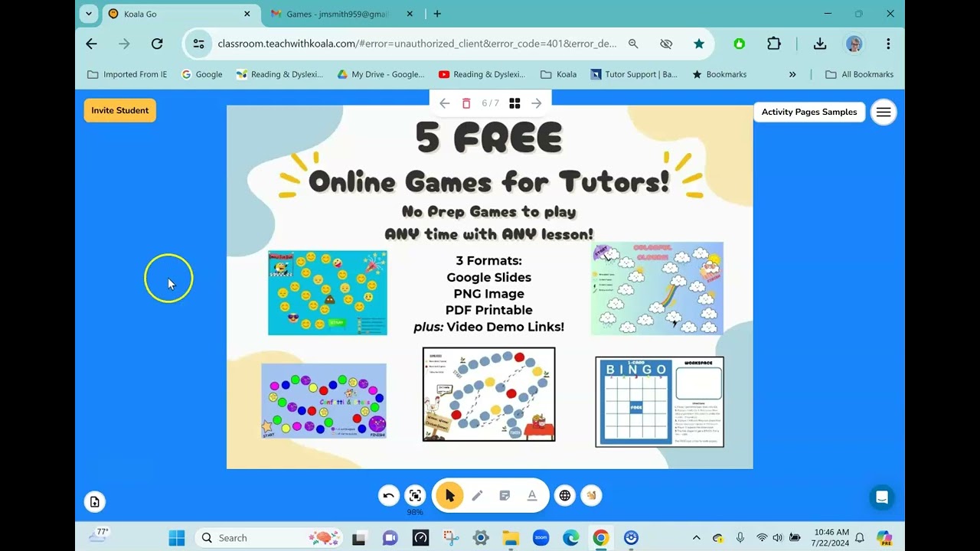Open the Chrome profile avatar
The height and width of the screenshot is (551, 980).
click(854, 44)
